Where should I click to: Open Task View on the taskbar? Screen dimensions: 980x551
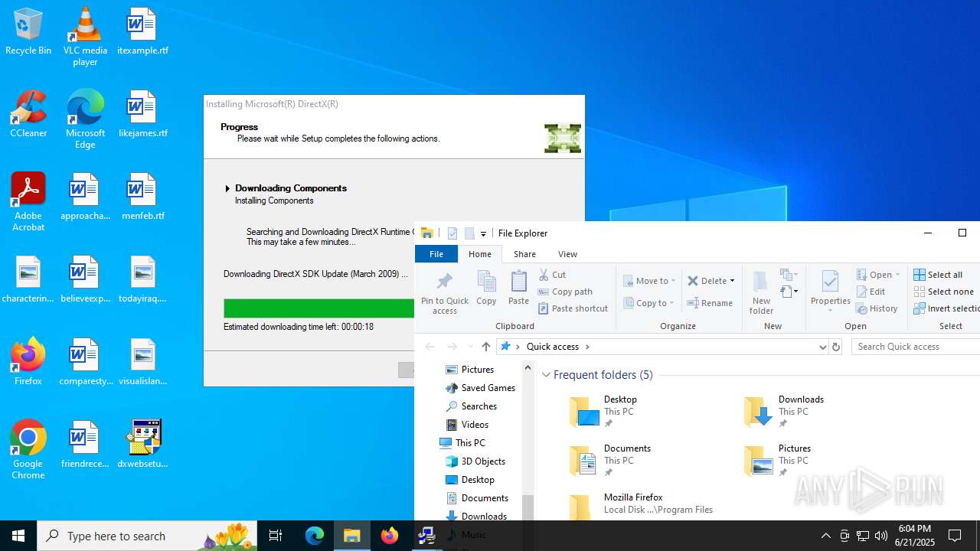pyautogui.click(x=276, y=536)
